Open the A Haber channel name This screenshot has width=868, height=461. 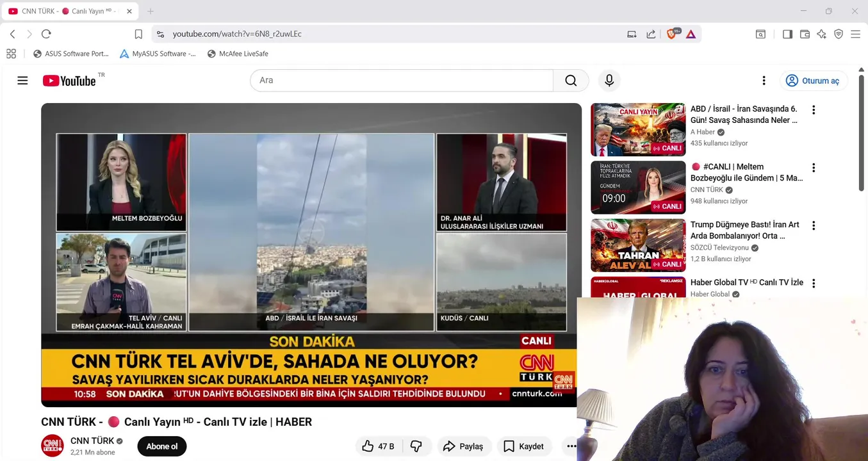[x=703, y=132]
